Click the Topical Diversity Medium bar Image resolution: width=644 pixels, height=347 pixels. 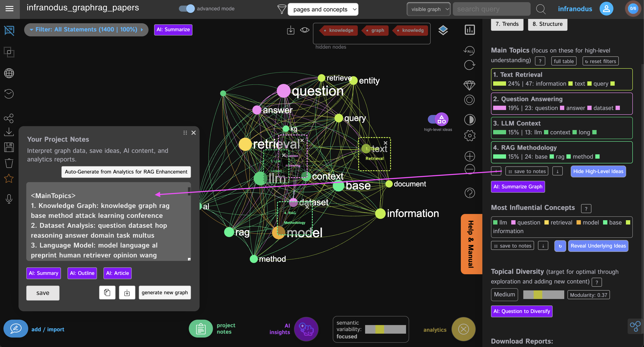pyautogui.click(x=544, y=294)
